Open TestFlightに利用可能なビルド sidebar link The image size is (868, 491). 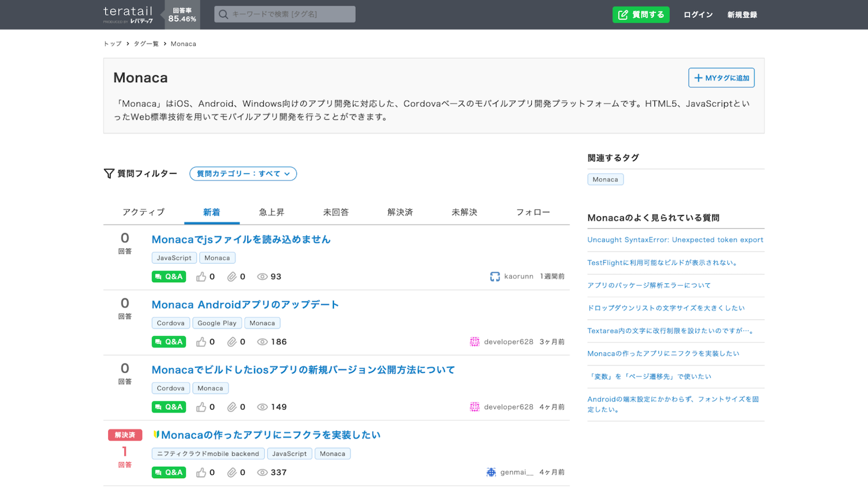tap(663, 263)
